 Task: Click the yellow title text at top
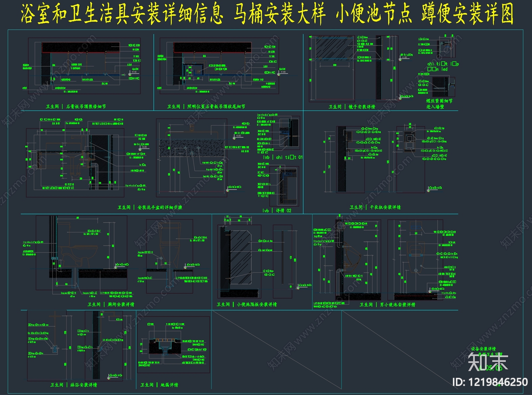[267, 14]
